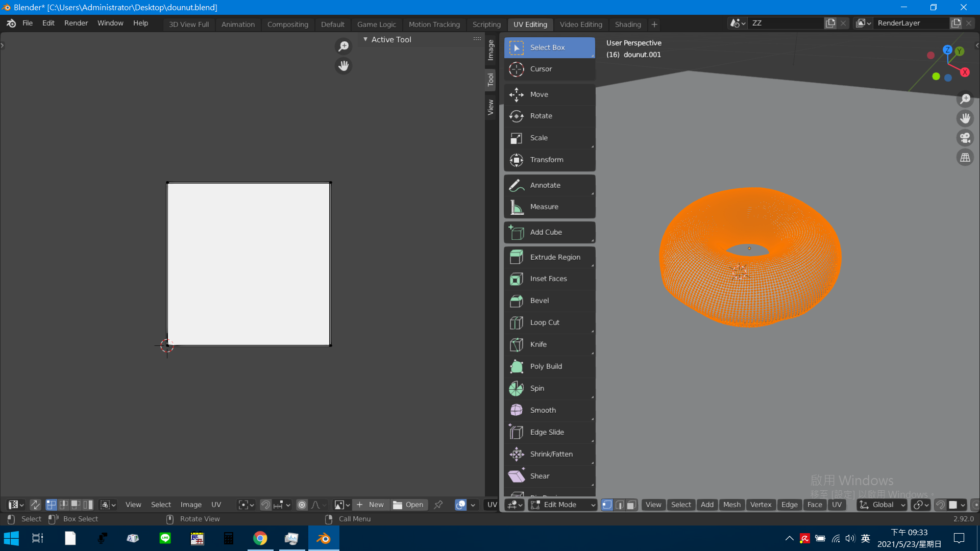Image resolution: width=980 pixels, height=551 pixels.
Task: Click the Open image button
Action: (x=408, y=505)
